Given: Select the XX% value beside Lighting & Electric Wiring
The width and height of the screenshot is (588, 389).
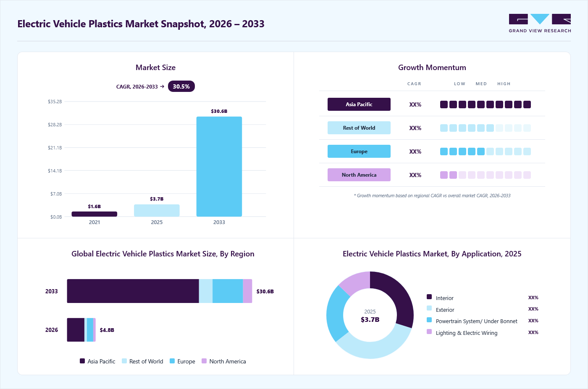Looking at the screenshot, I should (533, 332).
